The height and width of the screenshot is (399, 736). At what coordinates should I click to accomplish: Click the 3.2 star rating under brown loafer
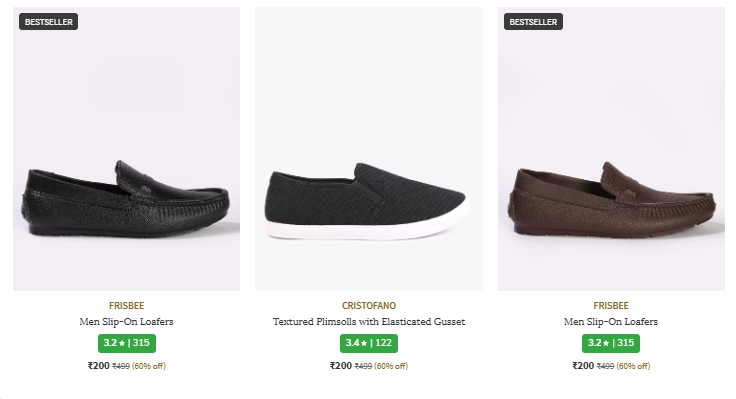[x=611, y=343]
